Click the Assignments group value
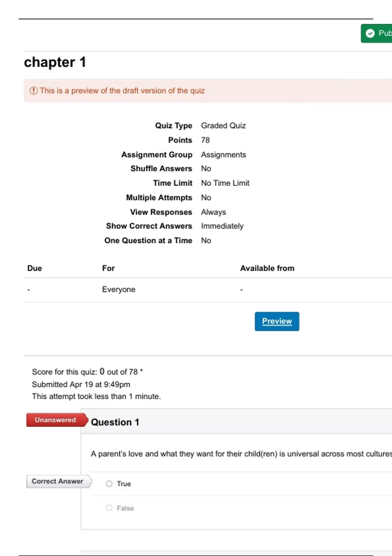 coord(223,155)
